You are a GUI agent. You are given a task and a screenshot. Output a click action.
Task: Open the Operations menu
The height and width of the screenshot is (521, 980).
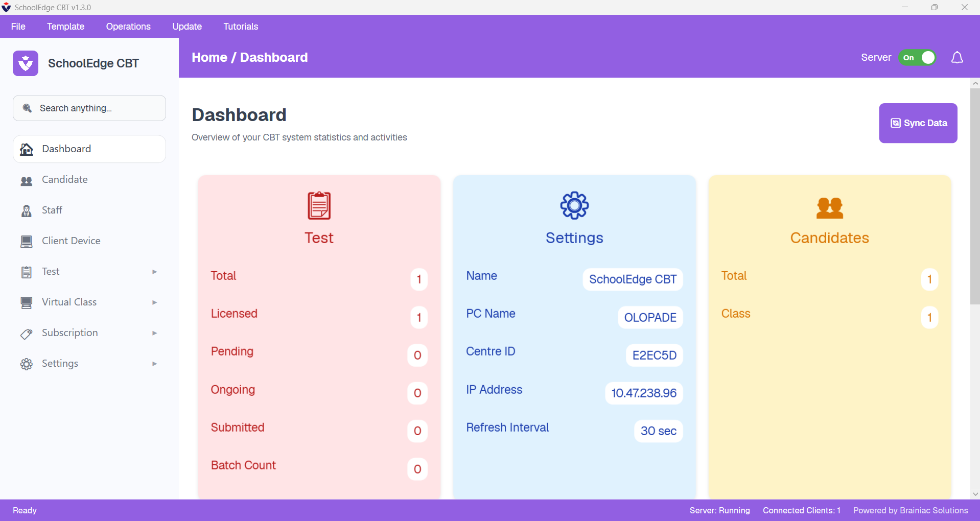coord(128,27)
